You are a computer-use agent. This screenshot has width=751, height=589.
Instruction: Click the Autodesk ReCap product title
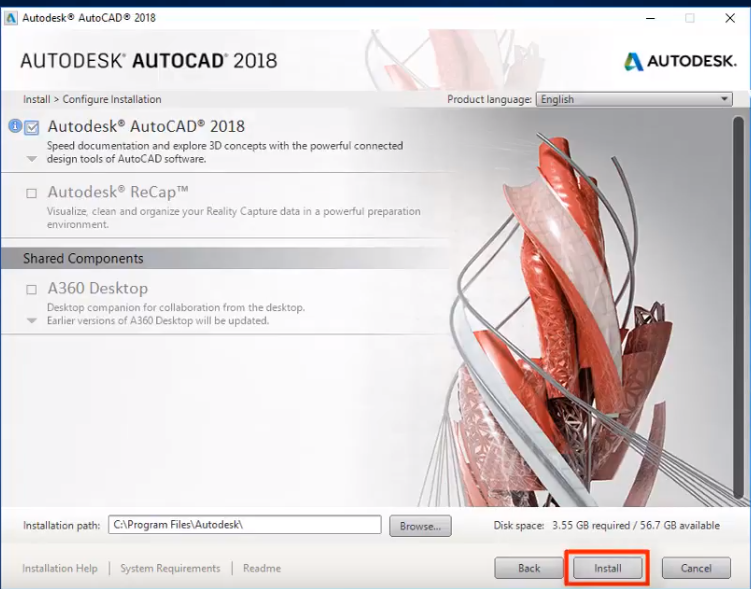tap(118, 192)
